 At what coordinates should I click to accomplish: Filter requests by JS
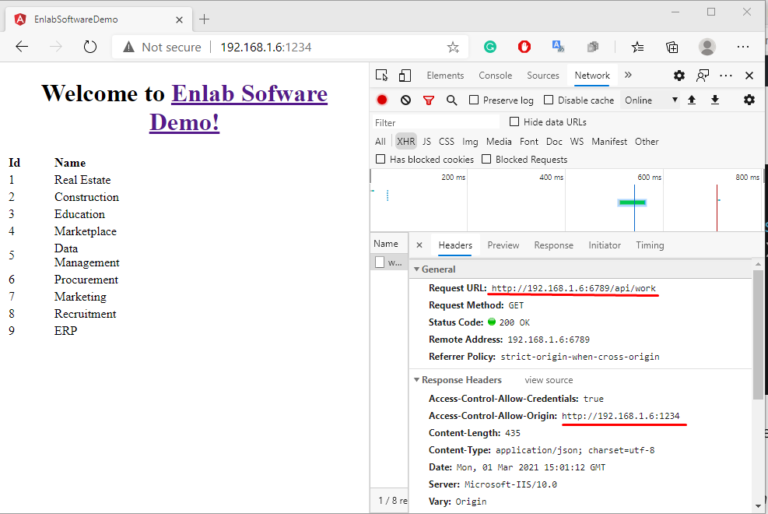click(427, 142)
